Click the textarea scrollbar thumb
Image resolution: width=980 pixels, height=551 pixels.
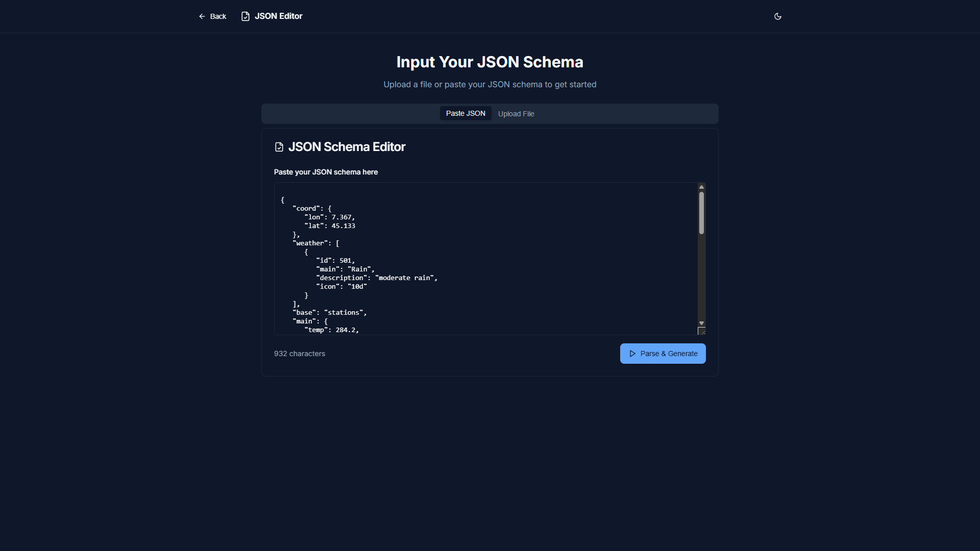click(701, 213)
